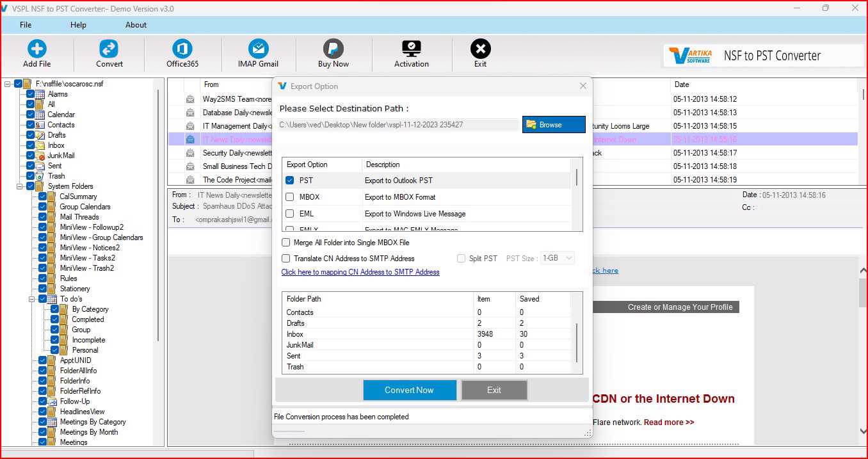
Task: Open the Activation monitor icon
Action: point(411,49)
